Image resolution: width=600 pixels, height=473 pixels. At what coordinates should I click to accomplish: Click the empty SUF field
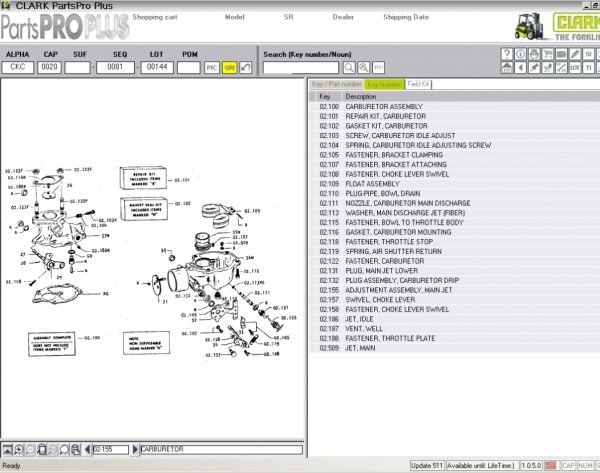pos(77,67)
